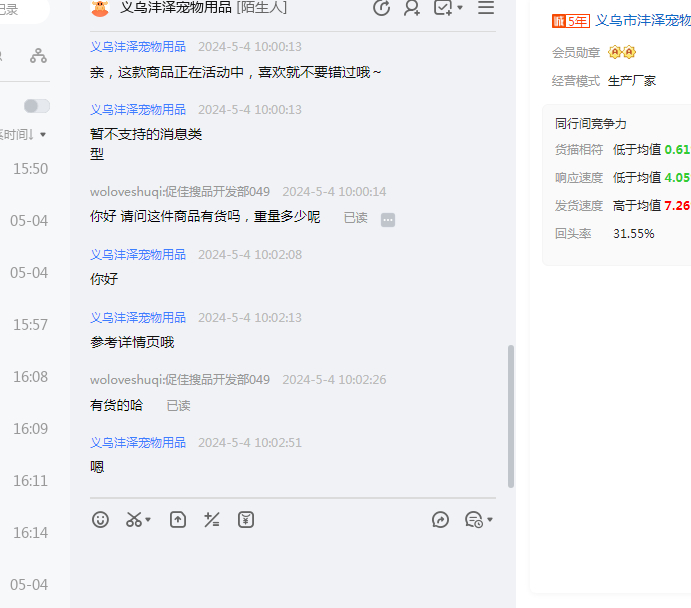Image resolution: width=691 pixels, height=608 pixels.
Task: Open the emoji picker
Action: pos(100,520)
